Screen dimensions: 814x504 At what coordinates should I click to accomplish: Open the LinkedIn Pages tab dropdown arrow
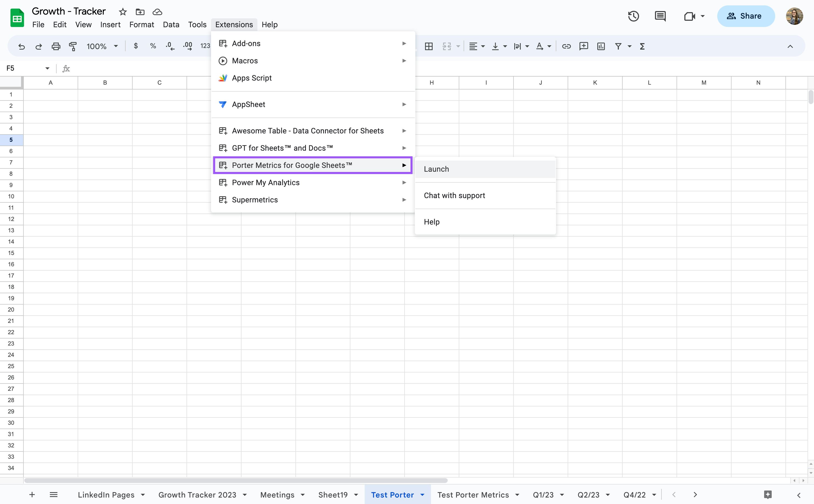click(x=143, y=495)
